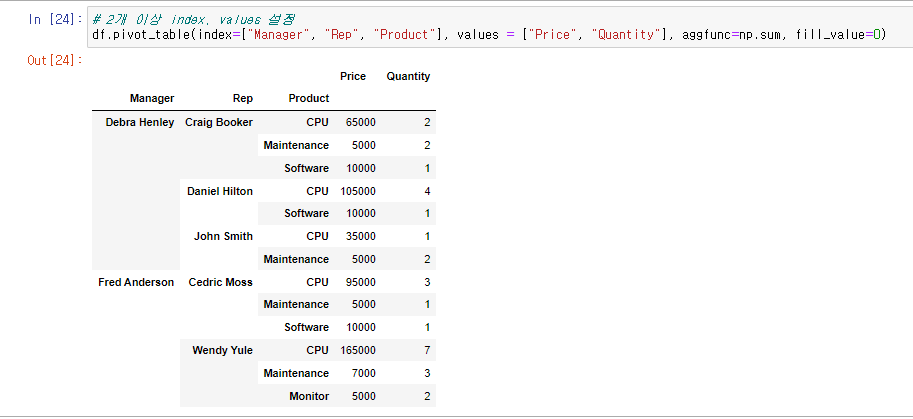Screen dimensions: 913x419
Task: Select the Craig Booker rep label
Action: (x=219, y=122)
